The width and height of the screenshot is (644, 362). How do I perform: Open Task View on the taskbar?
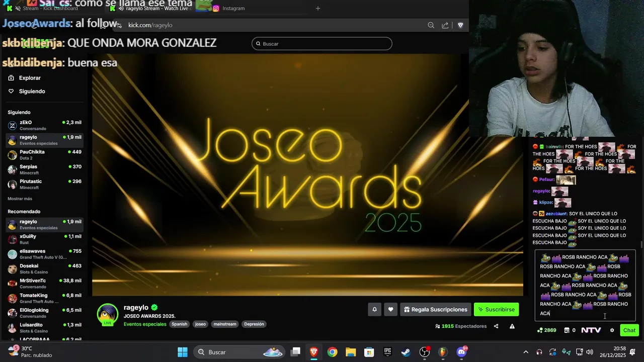click(296, 352)
